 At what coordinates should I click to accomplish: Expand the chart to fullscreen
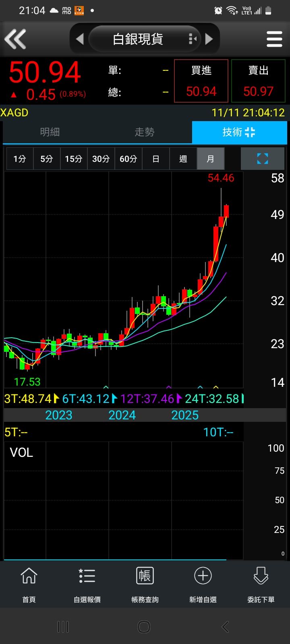point(263,159)
